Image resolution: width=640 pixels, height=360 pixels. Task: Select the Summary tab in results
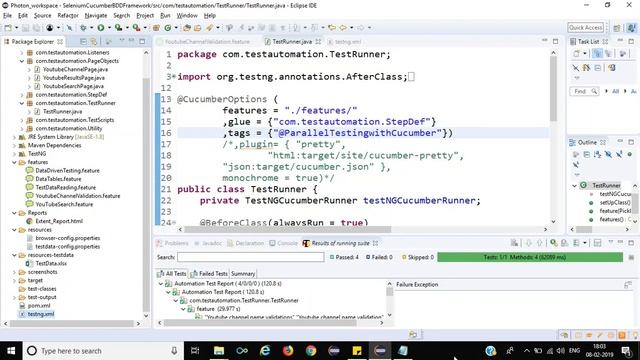point(242,273)
